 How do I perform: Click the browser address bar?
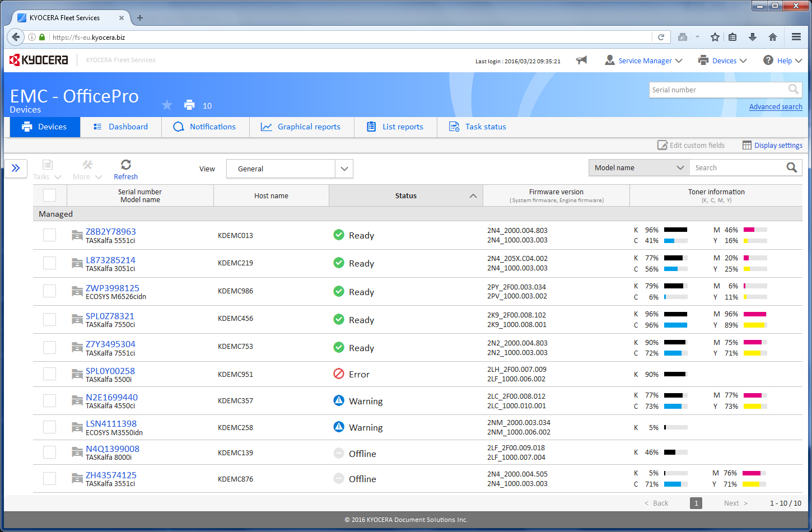(350, 37)
